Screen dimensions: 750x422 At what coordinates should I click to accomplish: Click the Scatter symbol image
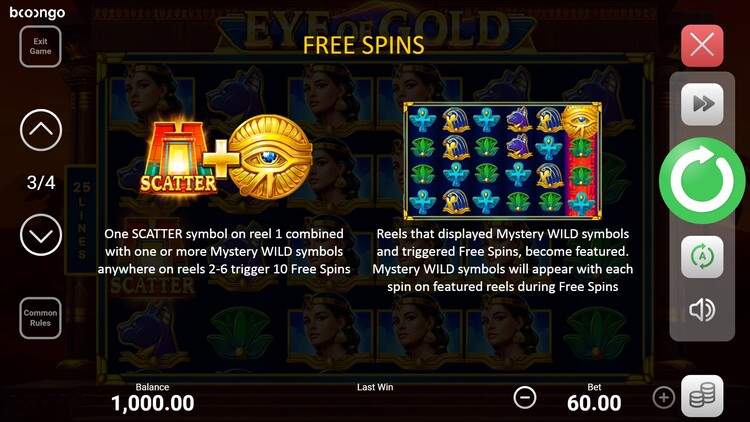[177, 157]
